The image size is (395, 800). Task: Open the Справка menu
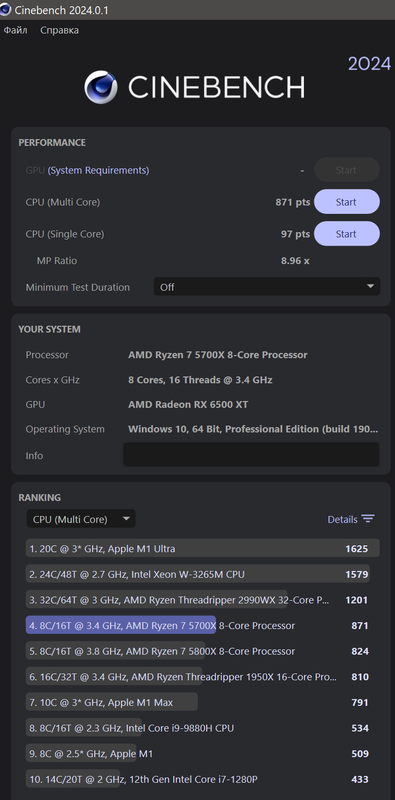(x=59, y=30)
